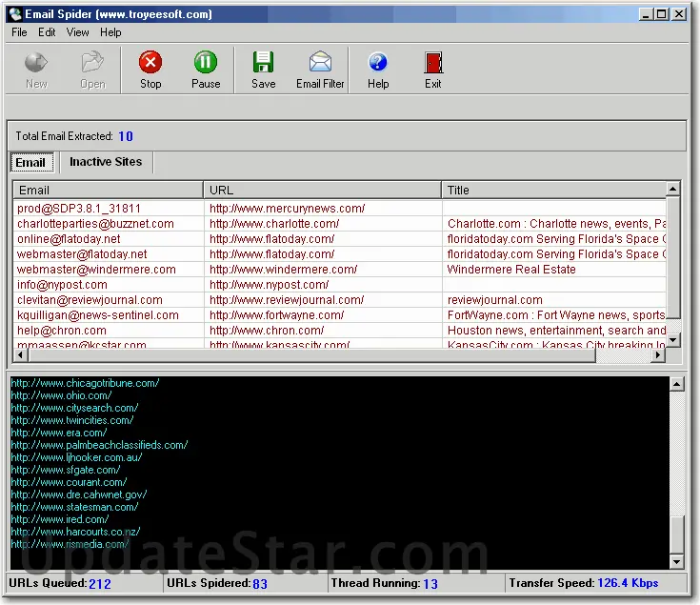Click the URL log scroll up arrow
The image size is (700, 605).
[677, 384]
